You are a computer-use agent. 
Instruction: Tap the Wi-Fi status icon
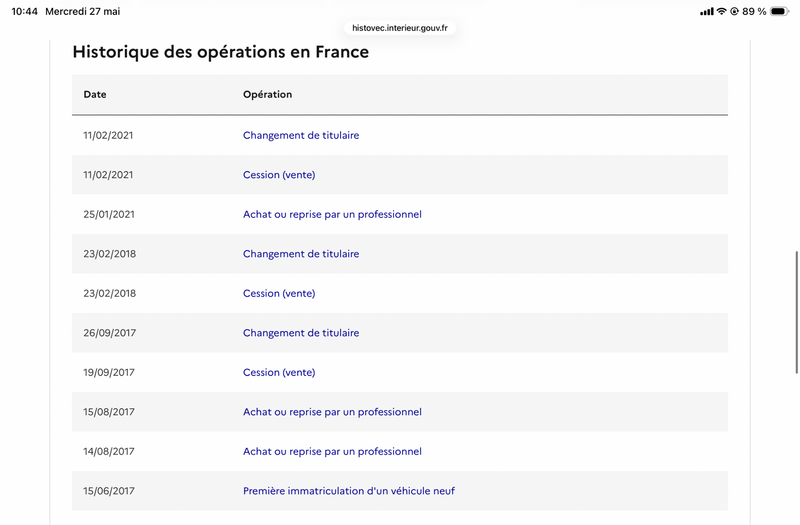(x=721, y=11)
